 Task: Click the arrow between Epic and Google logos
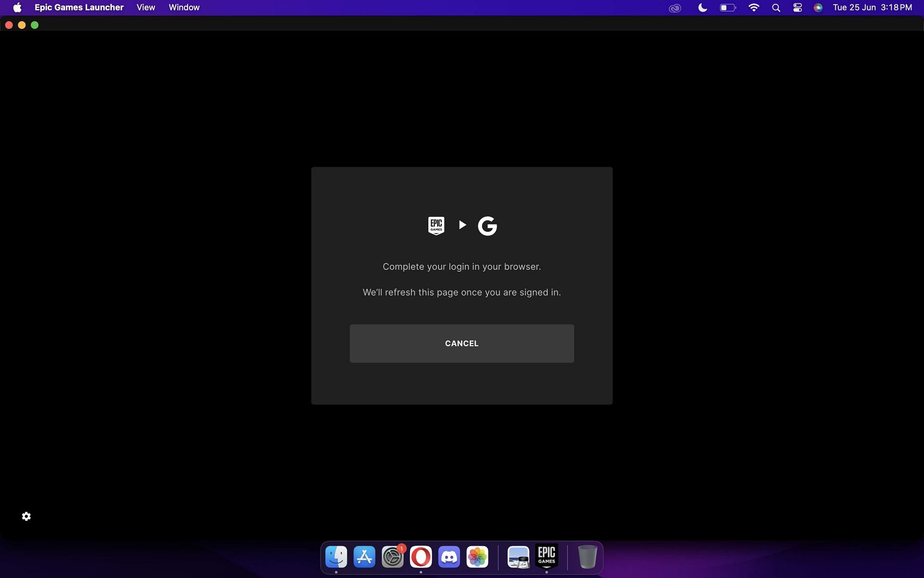tap(462, 225)
